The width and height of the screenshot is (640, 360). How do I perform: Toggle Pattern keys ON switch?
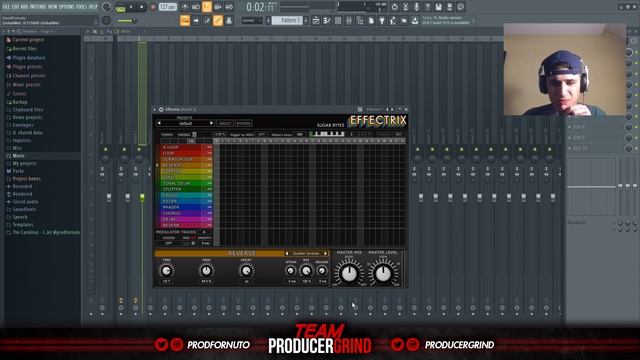tap(300, 134)
